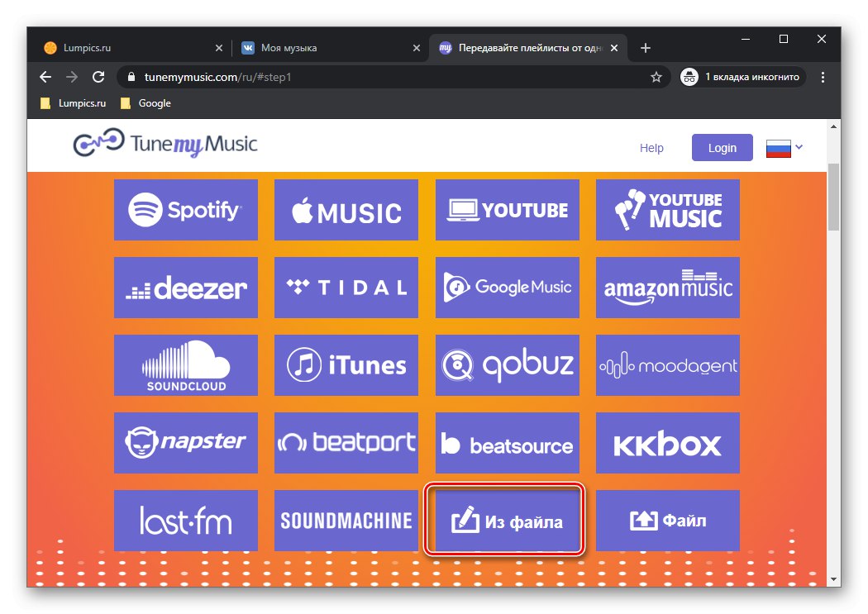This screenshot has height=614, width=868.
Task: Reload the page
Action: tap(98, 77)
